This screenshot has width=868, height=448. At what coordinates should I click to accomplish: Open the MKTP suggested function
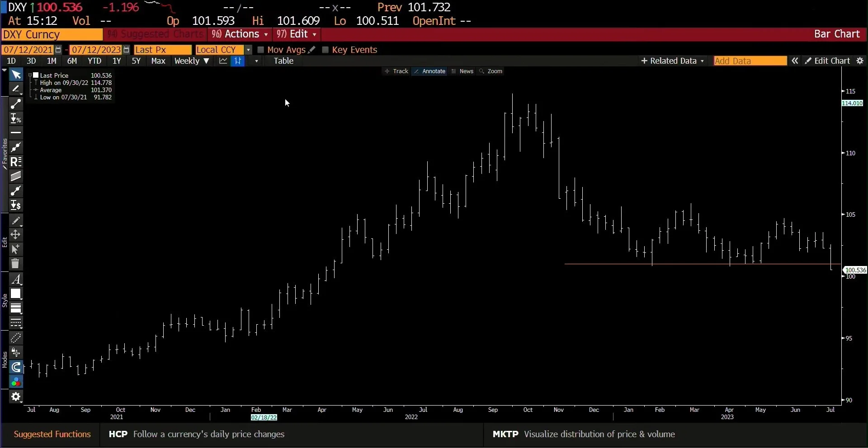coord(584,434)
